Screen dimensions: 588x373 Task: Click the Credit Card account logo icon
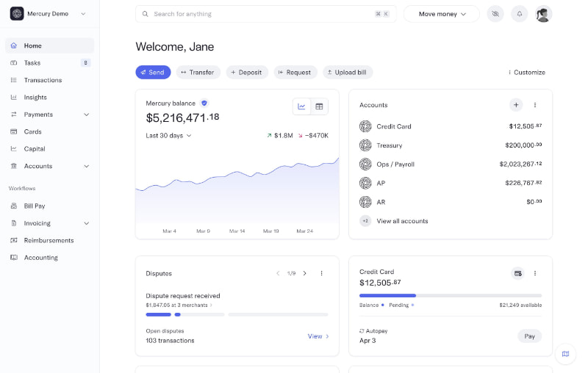(365, 126)
